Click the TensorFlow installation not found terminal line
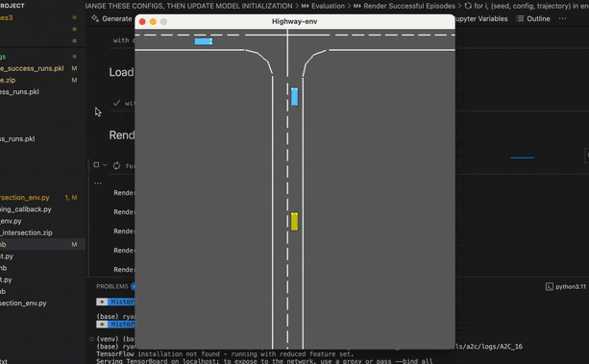 pyautogui.click(x=225, y=353)
